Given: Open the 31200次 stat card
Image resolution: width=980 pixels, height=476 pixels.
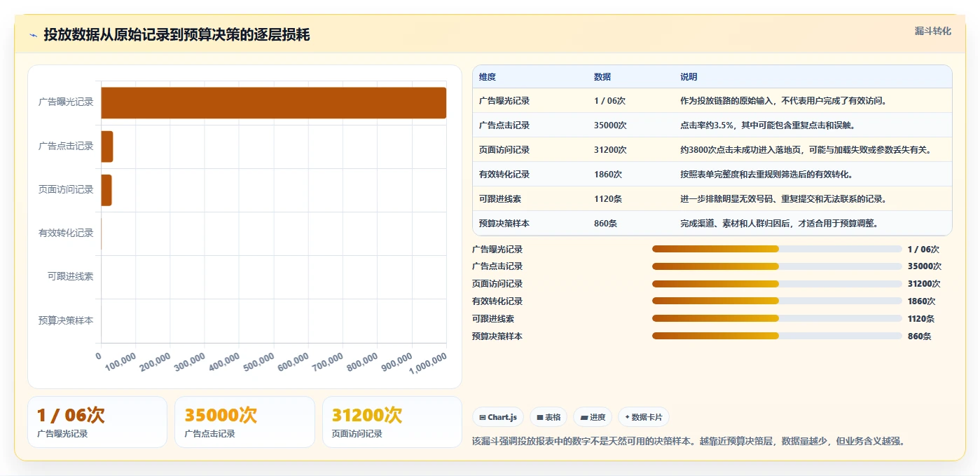Looking at the screenshot, I should point(392,422).
